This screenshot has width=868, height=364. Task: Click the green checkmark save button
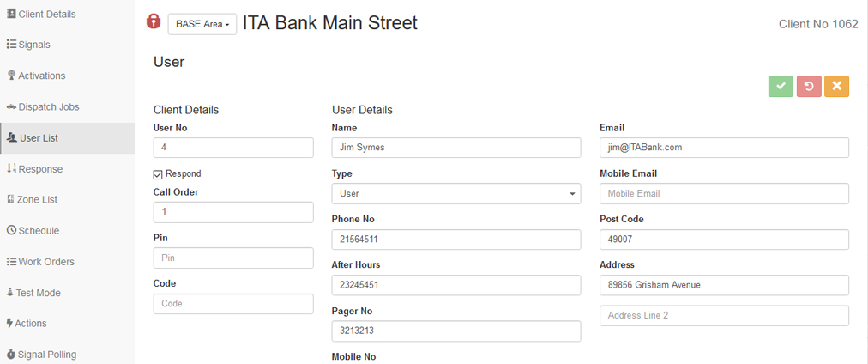pos(781,86)
